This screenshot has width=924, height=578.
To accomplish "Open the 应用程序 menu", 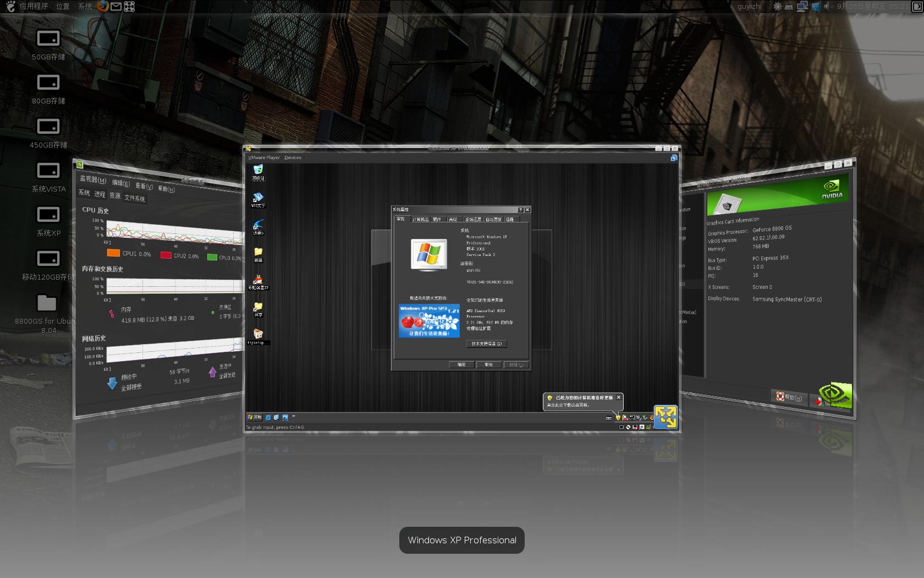I will coord(34,6).
